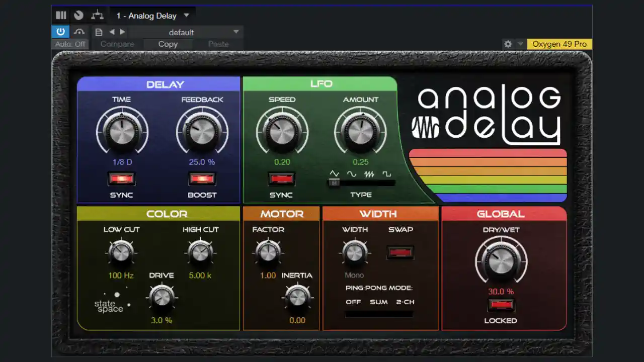
Task: Click the Auto: Off button
Action: tap(70, 44)
